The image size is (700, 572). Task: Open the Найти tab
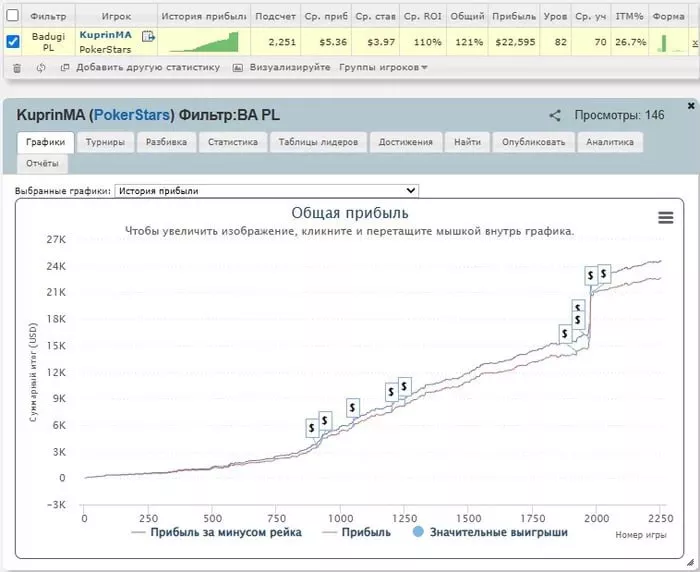pos(467,142)
